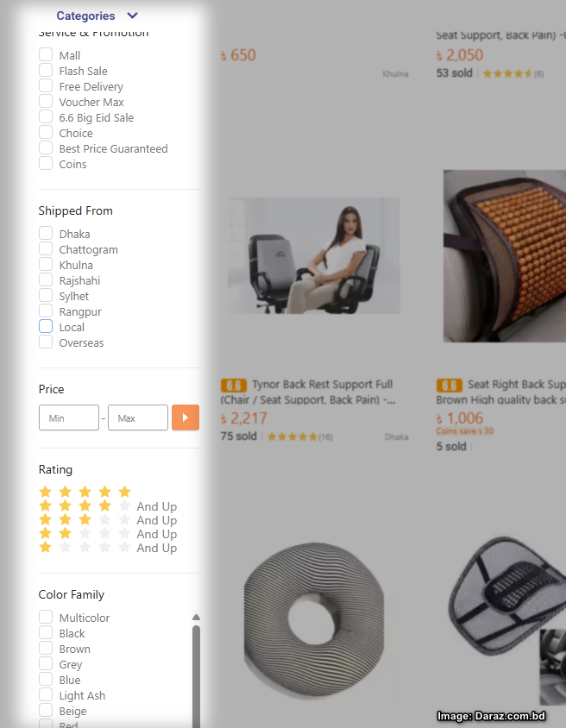Click the Max price field

coord(138,417)
